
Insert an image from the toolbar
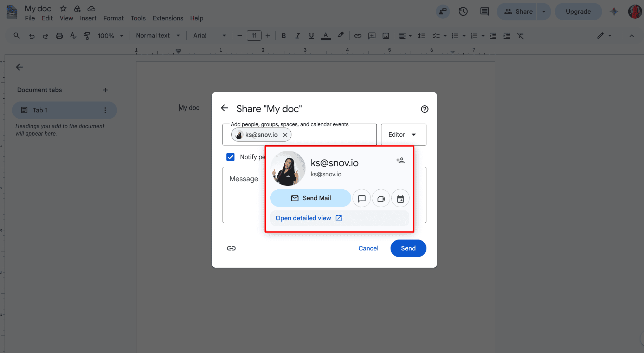coord(386,35)
